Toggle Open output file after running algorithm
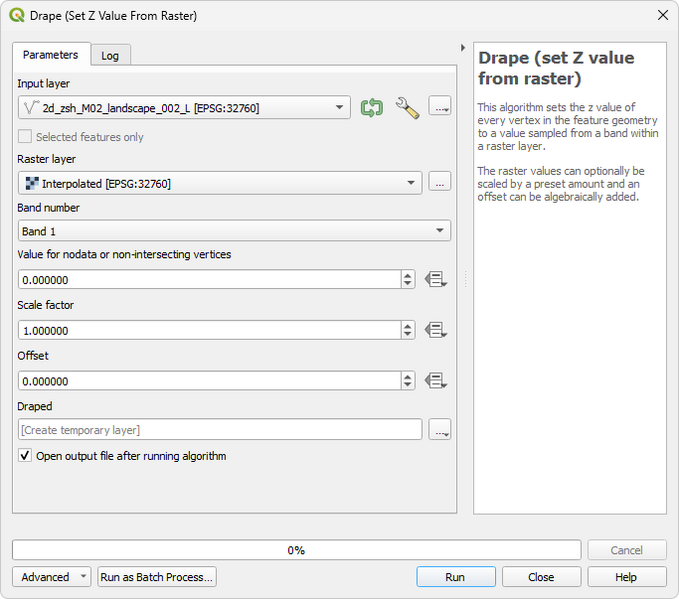Image resolution: width=679 pixels, height=599 pixels. pos(25,456)
